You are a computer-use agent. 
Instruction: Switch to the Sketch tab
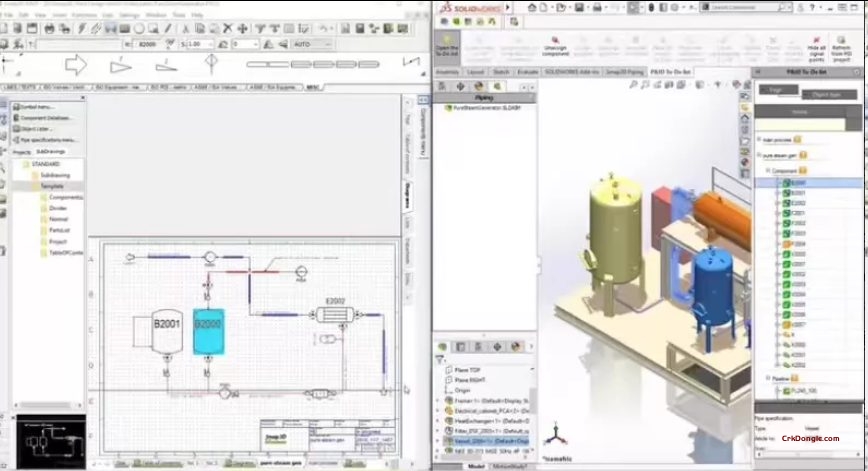pyautogui.click(x=501, y=72)
